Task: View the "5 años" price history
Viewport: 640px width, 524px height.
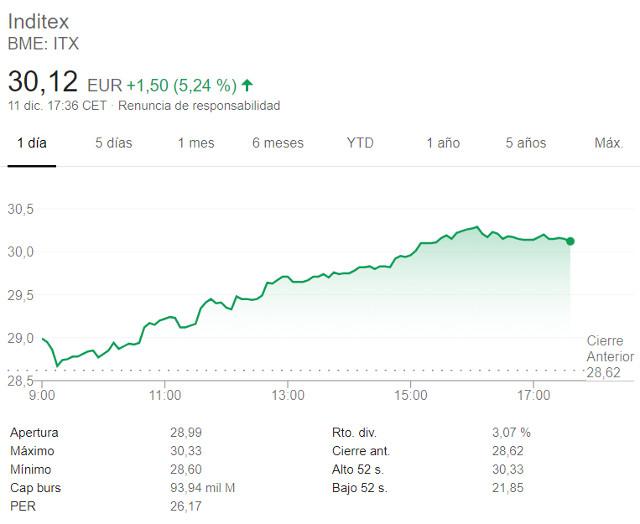Action: point(525,143)
